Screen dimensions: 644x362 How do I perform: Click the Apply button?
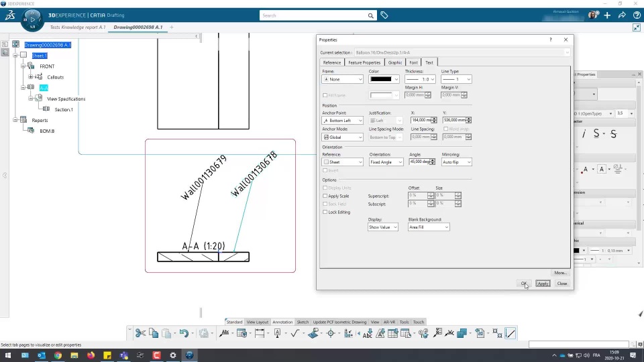point(543,284)
